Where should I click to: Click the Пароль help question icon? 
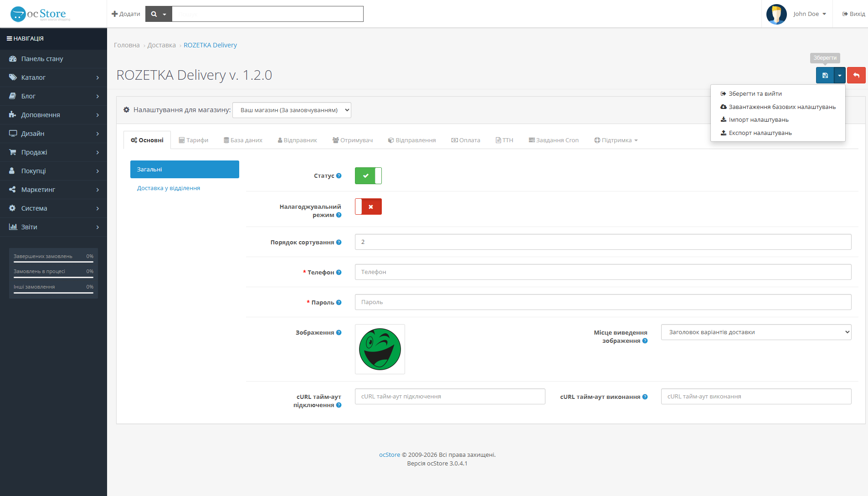[x=339, y=302]
